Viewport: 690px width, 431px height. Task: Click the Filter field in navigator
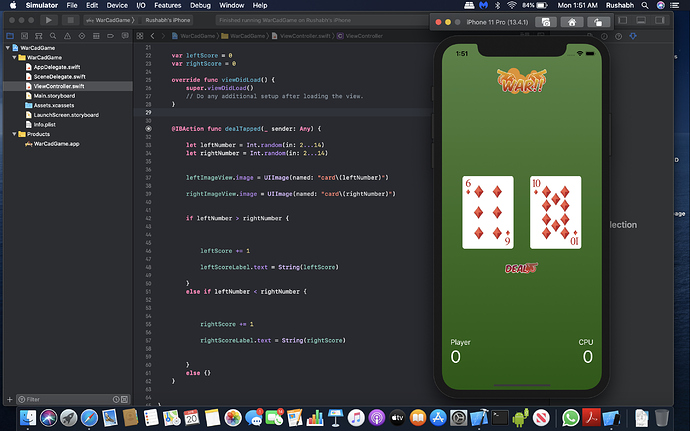click(x=60, y=398)
